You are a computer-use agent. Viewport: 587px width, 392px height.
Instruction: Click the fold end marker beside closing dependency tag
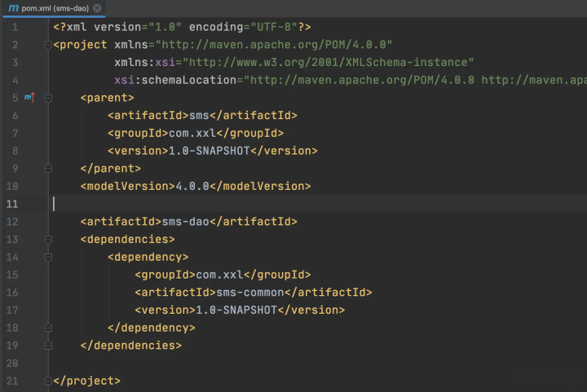[x=48, y=328]
